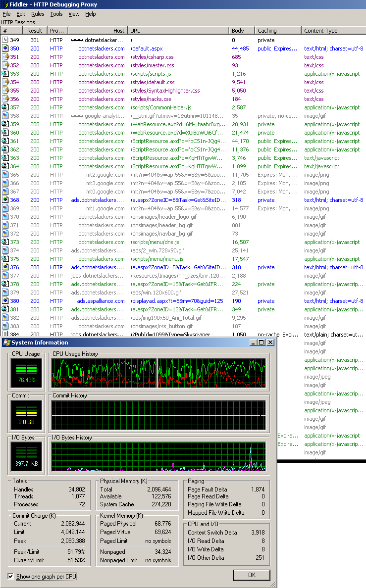This screenshot has width=366, height=588.
Task: Sort sessions by Body column header
Action: coord(242,30)
